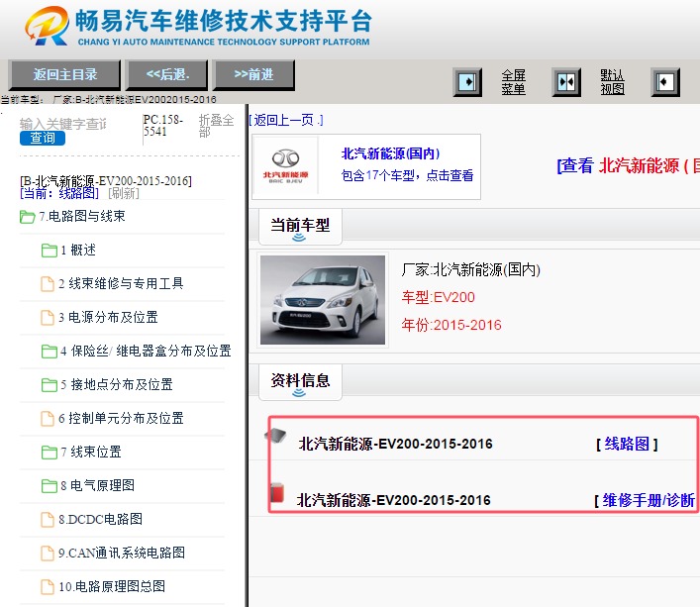700x607 pixels.
Task: Click the folder icon beside 1 概述
Action: [x=50, y=251]
